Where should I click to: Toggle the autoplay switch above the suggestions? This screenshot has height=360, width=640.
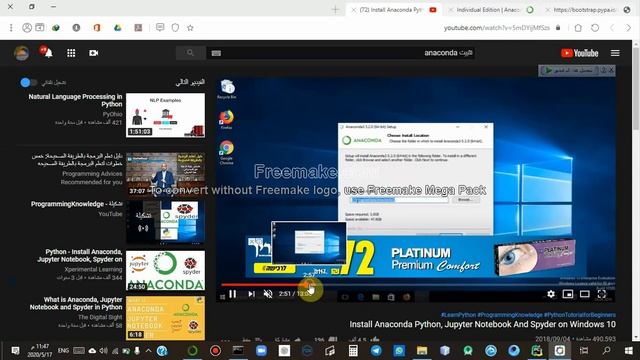pos(29,82)
